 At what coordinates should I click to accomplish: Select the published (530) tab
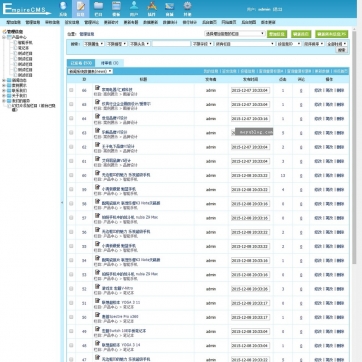pos(81,63)
